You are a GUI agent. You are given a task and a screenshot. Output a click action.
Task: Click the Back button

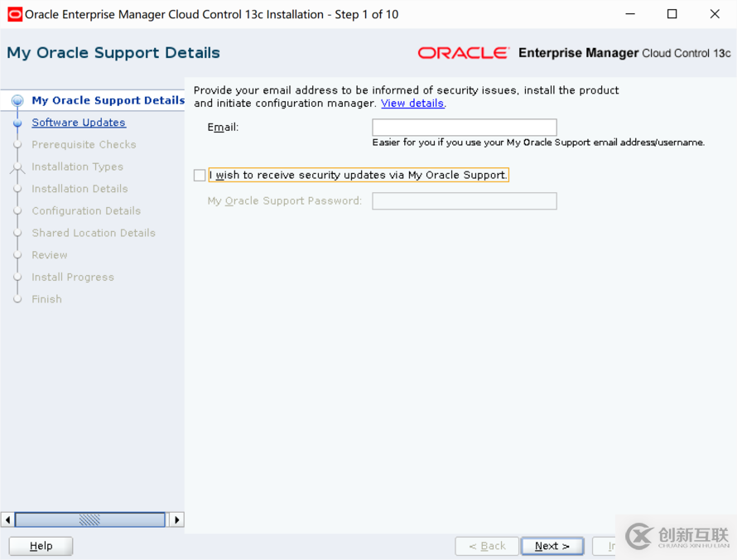click(487, 547)
